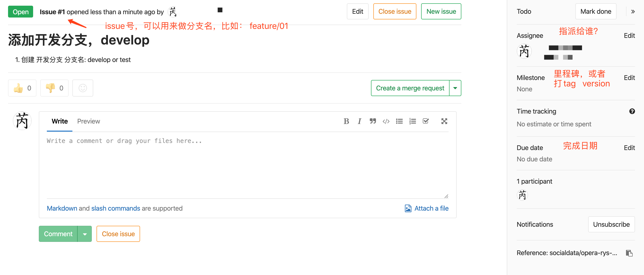Click the Bold formatting icon
The width and height of the screenshot is (644, 275).
(x=346, y=121)
